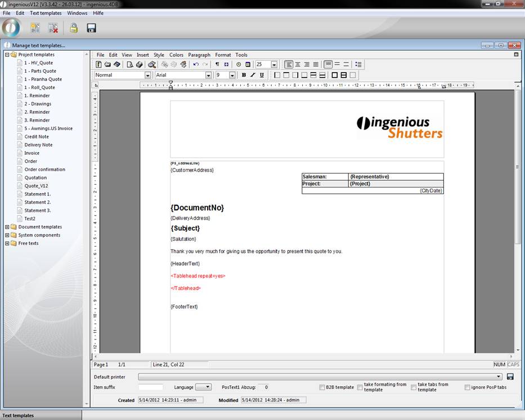The height and width of the screenshot is (420, 525).
Task: Click the floppy disk save icon in top toolbar
Action: tap(91, 28)
